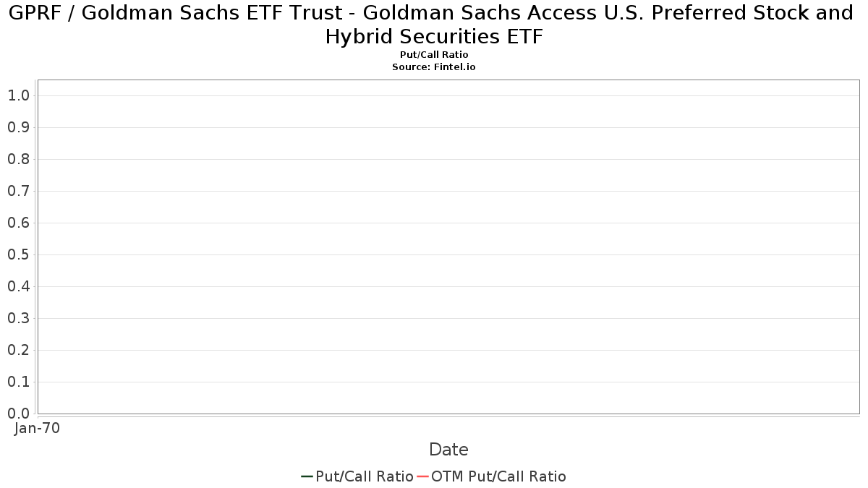Click the 0.4 y-axis tick label
The width and height of the screenshot is (868, 488).
tap(18, 286)
